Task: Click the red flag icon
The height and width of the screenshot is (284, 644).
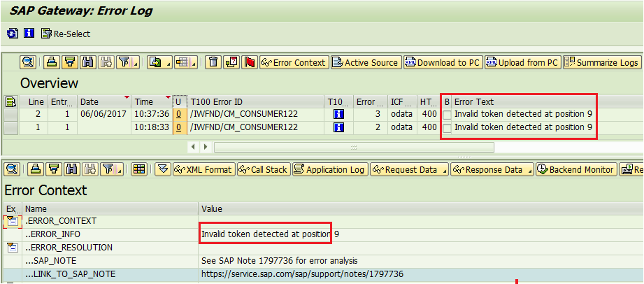Action: (250, 62)
